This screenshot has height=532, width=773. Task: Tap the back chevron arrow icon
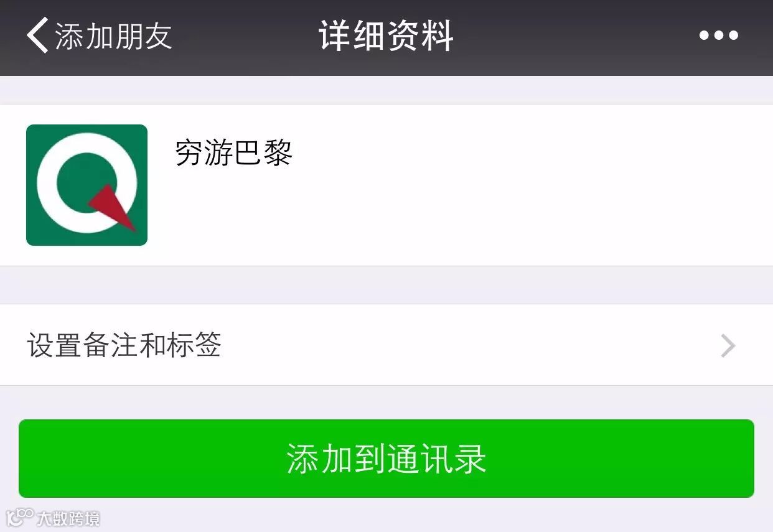pyautogui.click(x=37, y=35)
